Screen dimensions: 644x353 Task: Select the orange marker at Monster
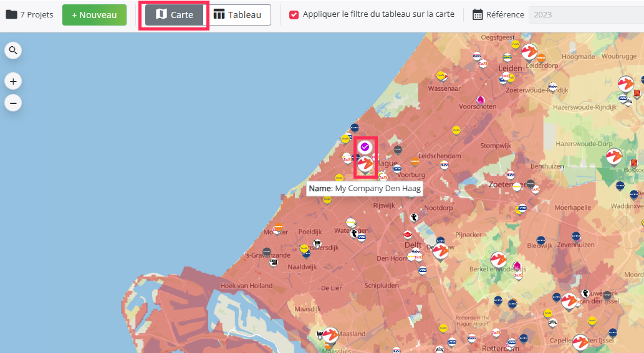tap(278, 227)
